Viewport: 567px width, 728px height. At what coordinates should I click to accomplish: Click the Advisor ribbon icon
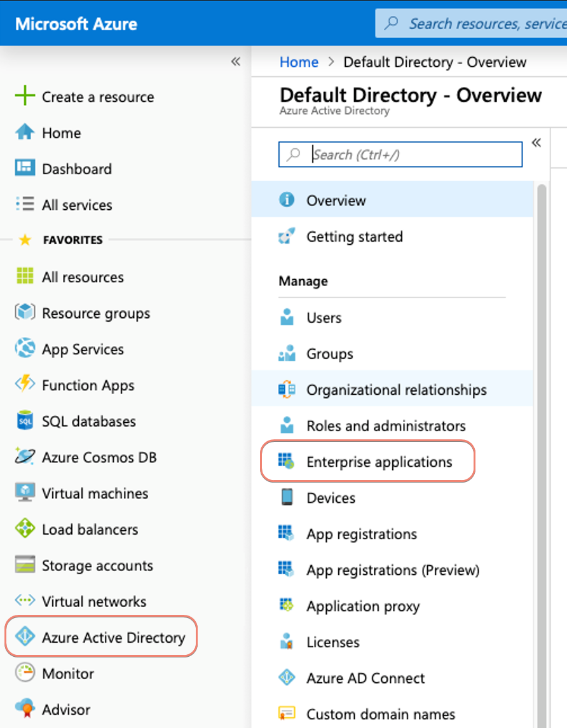[x=25, y=708]
